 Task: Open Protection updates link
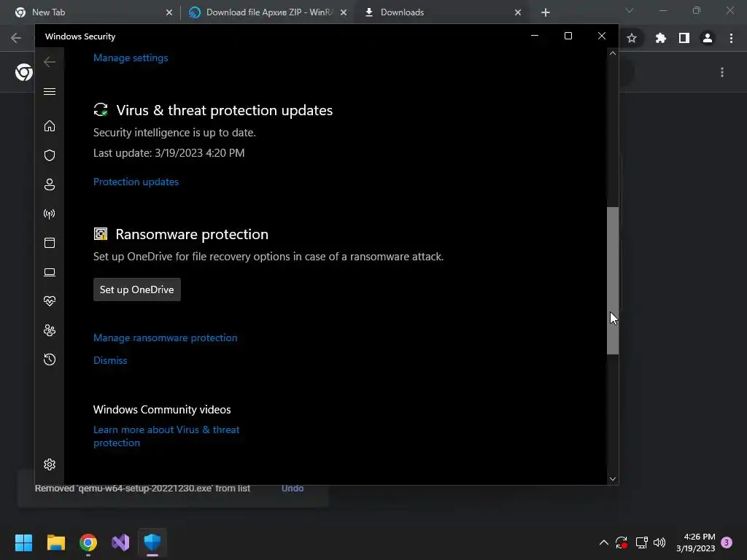coord(136,182)
